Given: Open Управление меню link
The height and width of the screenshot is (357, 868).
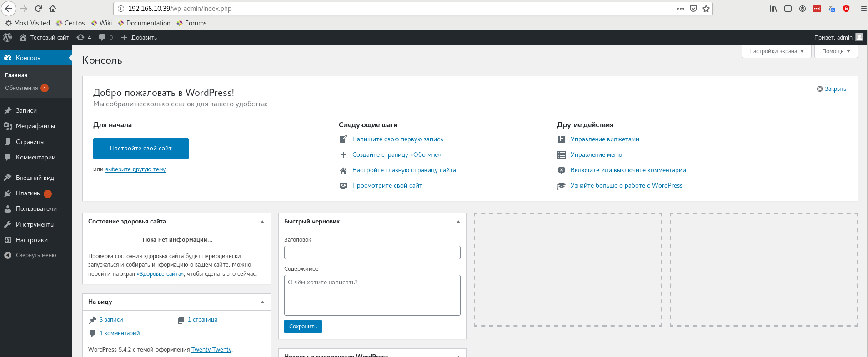Looking at the screenshot, I should [x=596, y=155].
